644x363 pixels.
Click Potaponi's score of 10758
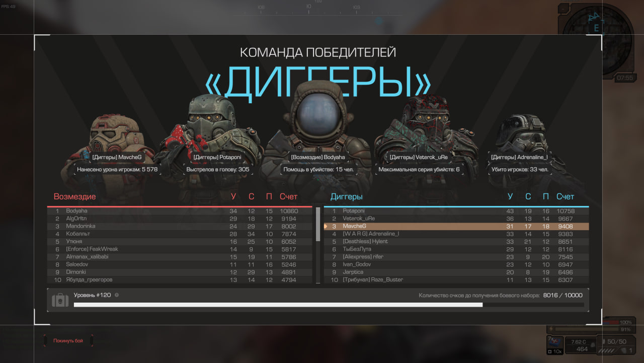[x=566, y=211]
